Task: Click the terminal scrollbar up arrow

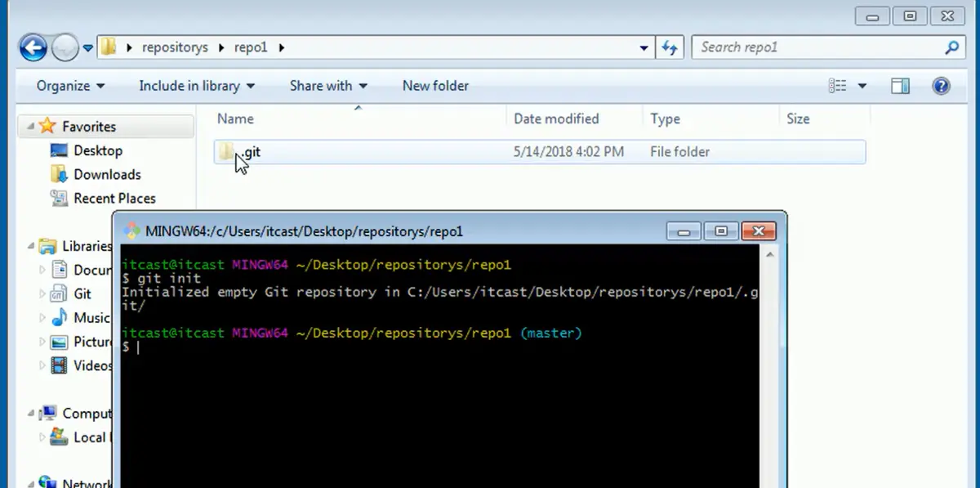Action: point(769,254)
